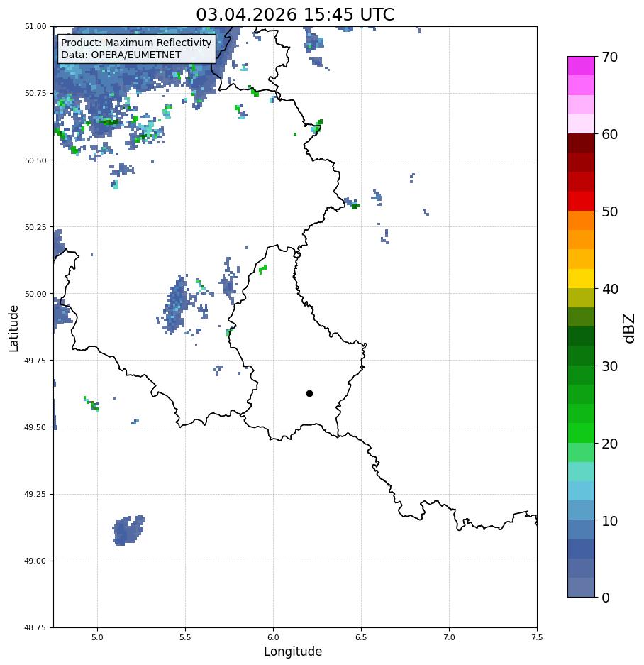Image resolution: width=644 pixels, height=665 pixels.
Task: Click longitude tick label 7.5
Action: pos(537,637)
